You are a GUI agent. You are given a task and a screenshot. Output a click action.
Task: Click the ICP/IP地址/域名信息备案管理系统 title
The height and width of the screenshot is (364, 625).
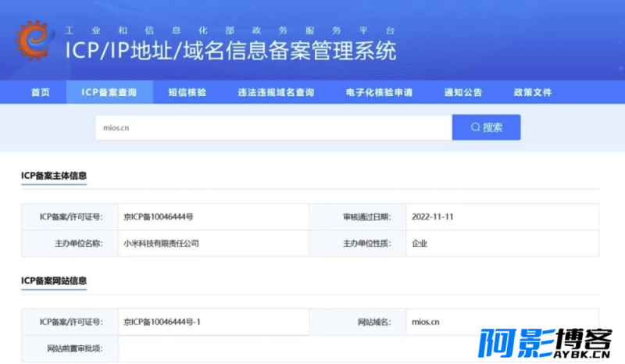(230, 51)
